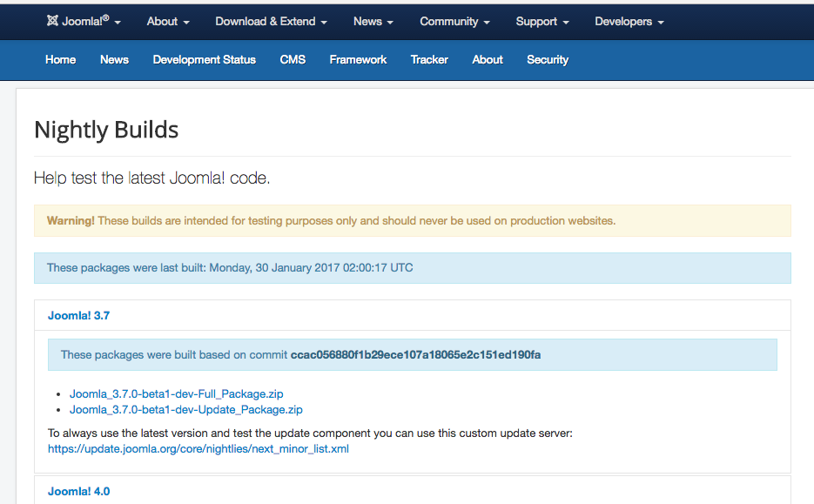Image resolution: width=814 pixels, height=504 pixels.
Task: Go to Home in blue navigation
Action: pos(60,60)
